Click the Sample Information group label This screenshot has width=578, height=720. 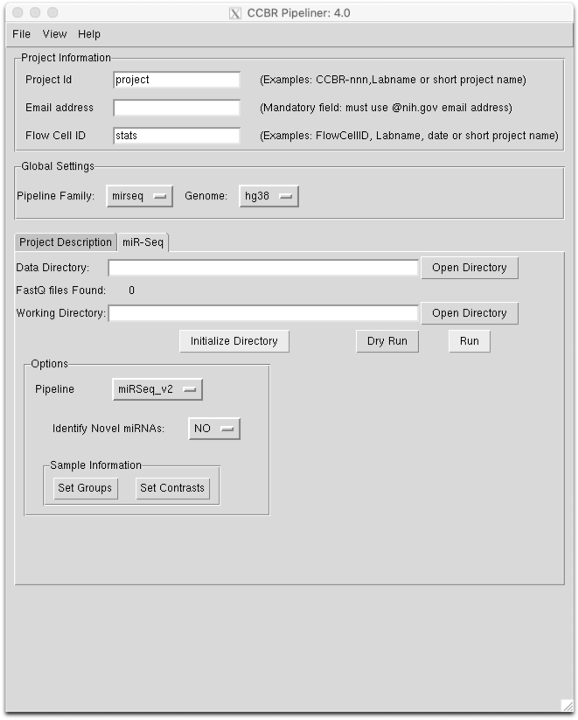[x=95, y=465]
